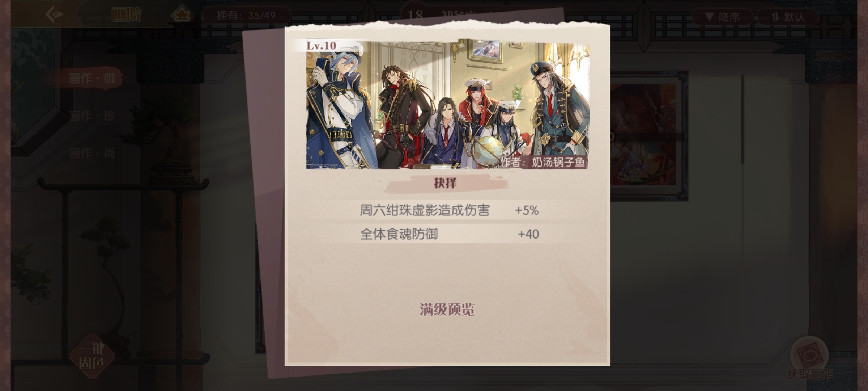
Task: Open the 画作·尚 category
Action: tap(92, 154)
